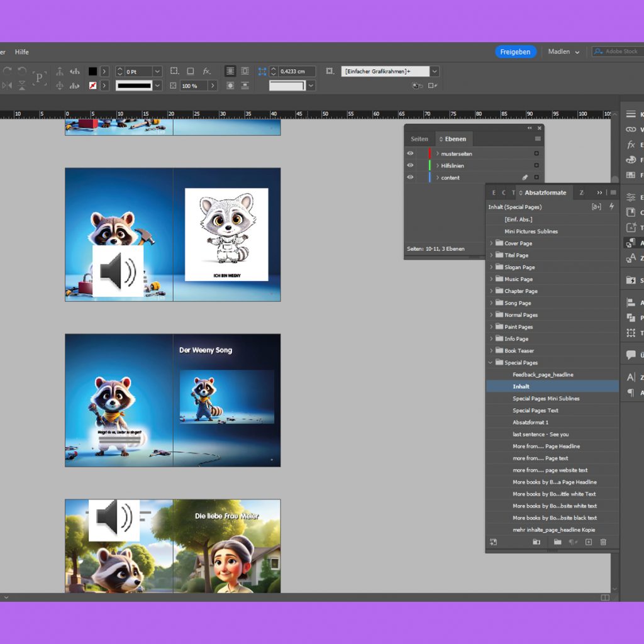Click the delete style trash icon
The width and height of the screenshot is (644, 644).
(x=604, y=542)
